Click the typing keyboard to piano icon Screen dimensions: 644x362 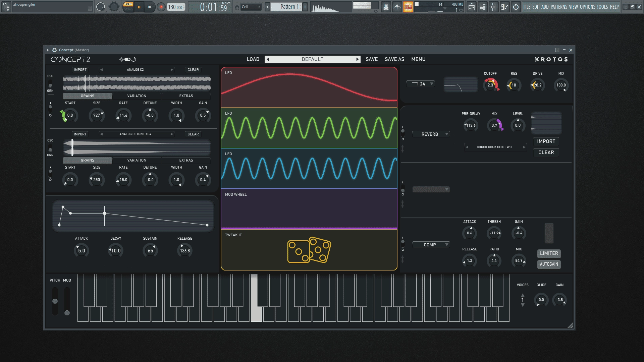pos(408,7)
